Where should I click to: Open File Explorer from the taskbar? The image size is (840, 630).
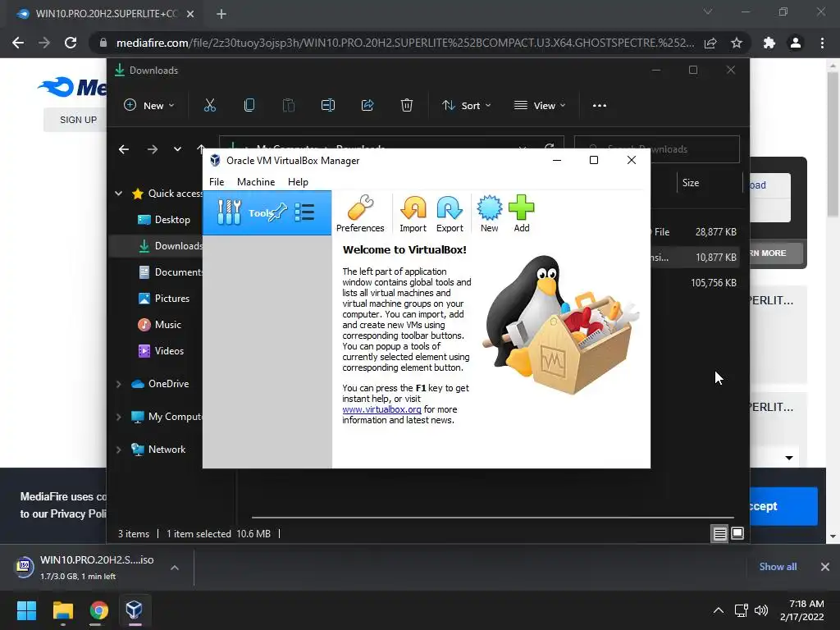click(x=62, y=610)
